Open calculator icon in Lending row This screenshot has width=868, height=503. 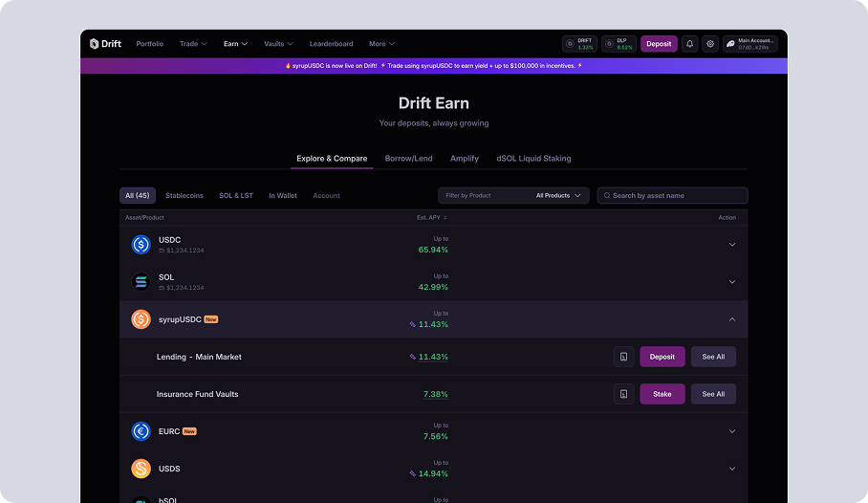point(623,357)
